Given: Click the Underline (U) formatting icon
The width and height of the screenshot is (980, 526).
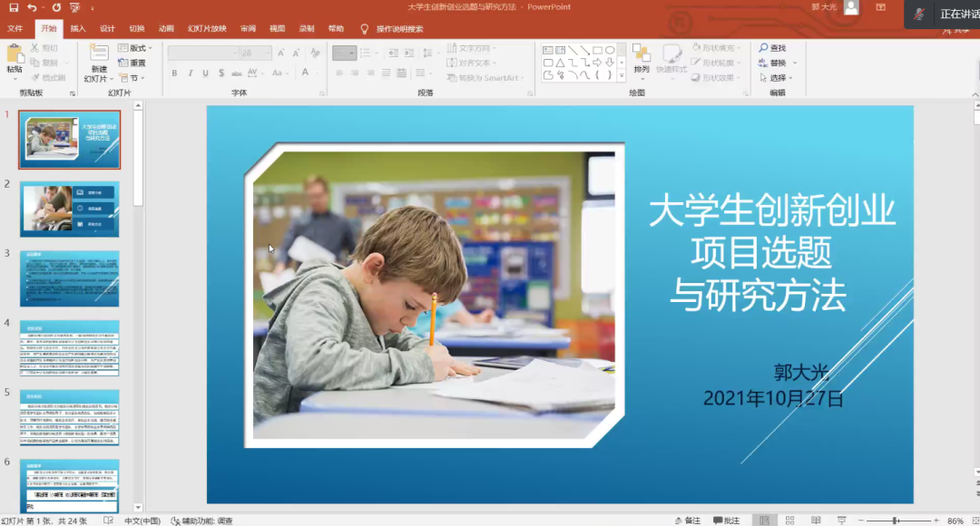Looking at the screenshot, I should point(206,73).
